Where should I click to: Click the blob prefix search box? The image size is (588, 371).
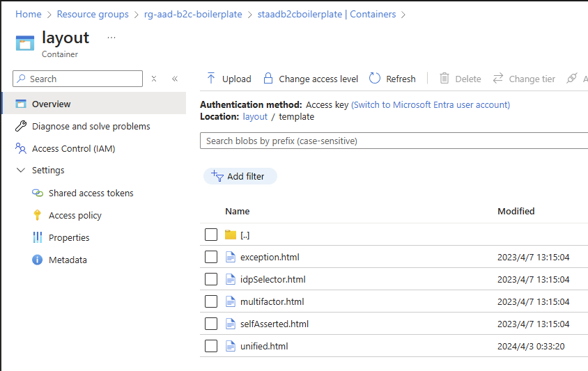(x=394, y=141)
